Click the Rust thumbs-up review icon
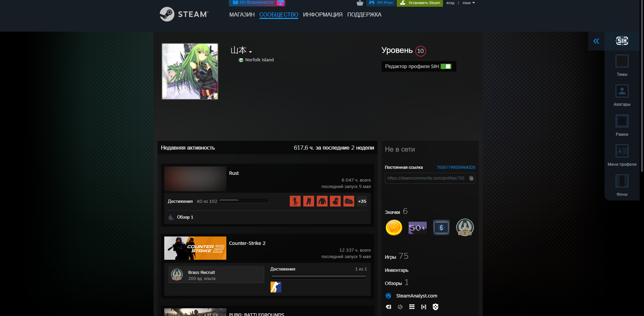This screenshot has height=316, width=644. 171,217
